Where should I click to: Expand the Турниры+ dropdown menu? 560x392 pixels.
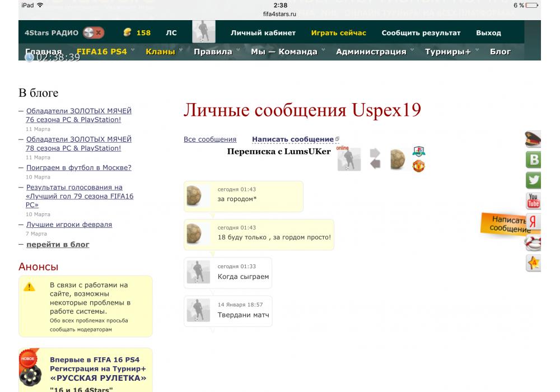point(451,52)
